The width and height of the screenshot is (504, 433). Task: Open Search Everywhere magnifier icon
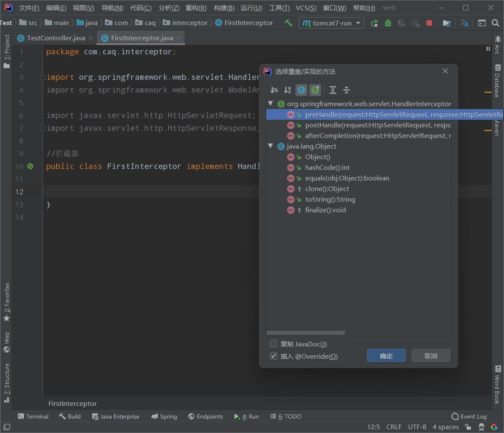pyautogui.click(x=495, y=23)
